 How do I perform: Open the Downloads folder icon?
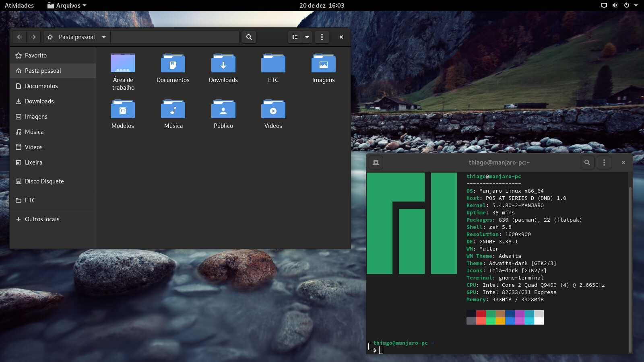223,64
